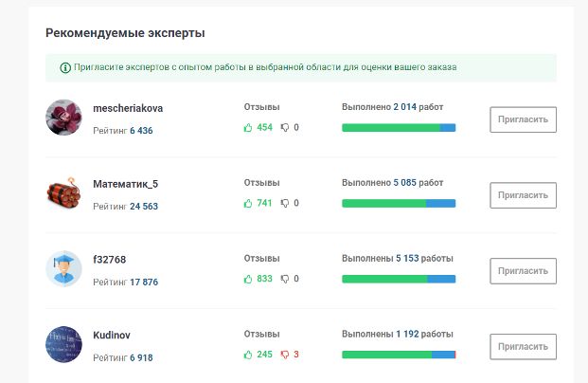Viewport: 588px width, 383px height.
Task: Open the f32768 username link
Action: [110, 259]
